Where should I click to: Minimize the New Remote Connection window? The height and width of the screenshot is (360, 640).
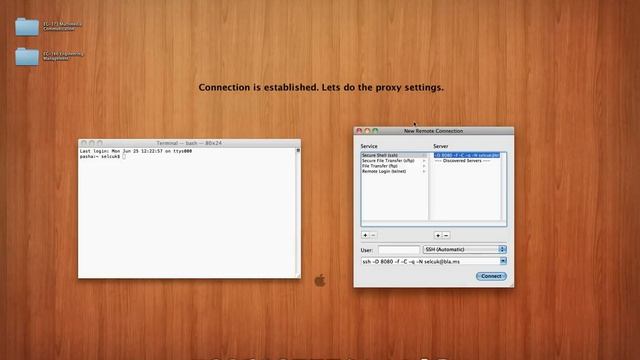pos(367,131)
